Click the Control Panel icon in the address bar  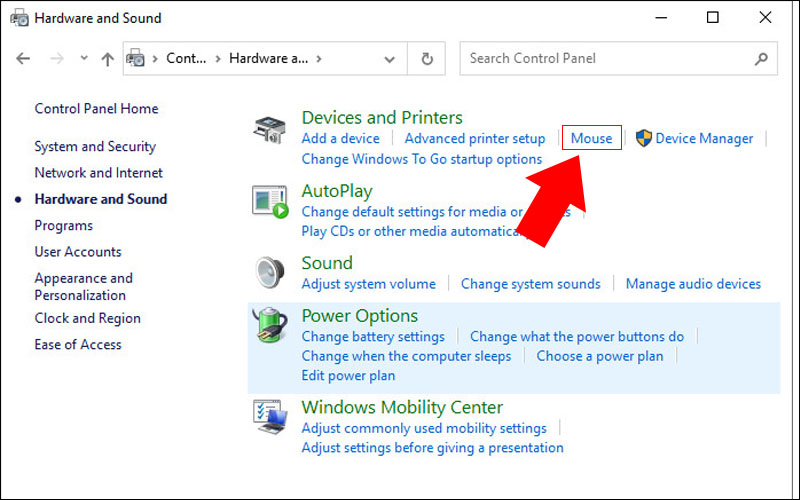pos(135,58)
